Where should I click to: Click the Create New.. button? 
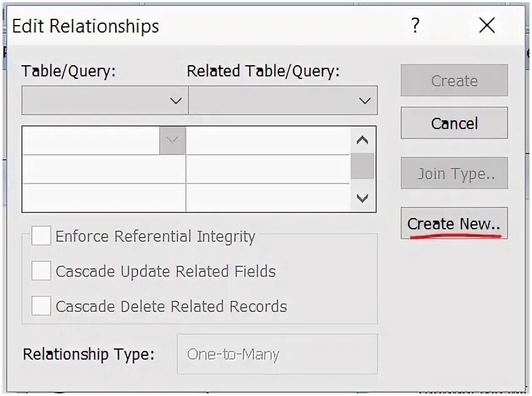[x=454, y=224]
